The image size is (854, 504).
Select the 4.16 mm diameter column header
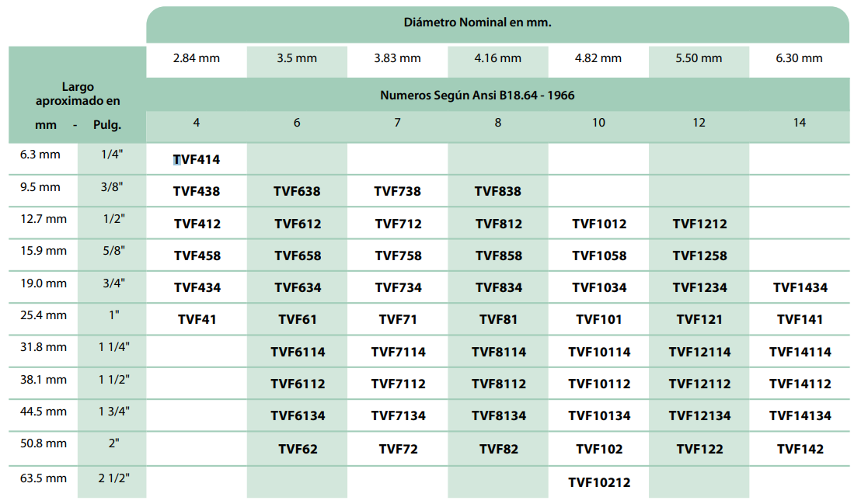498,58
